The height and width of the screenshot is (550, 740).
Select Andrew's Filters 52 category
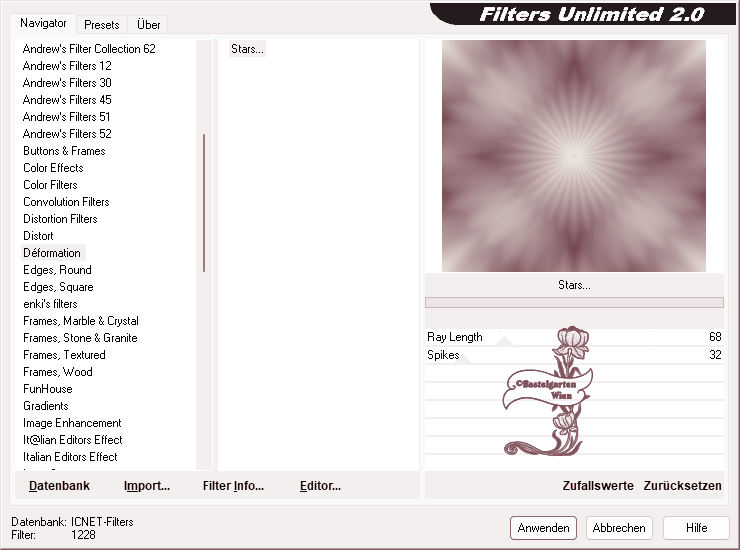(67, 134)
